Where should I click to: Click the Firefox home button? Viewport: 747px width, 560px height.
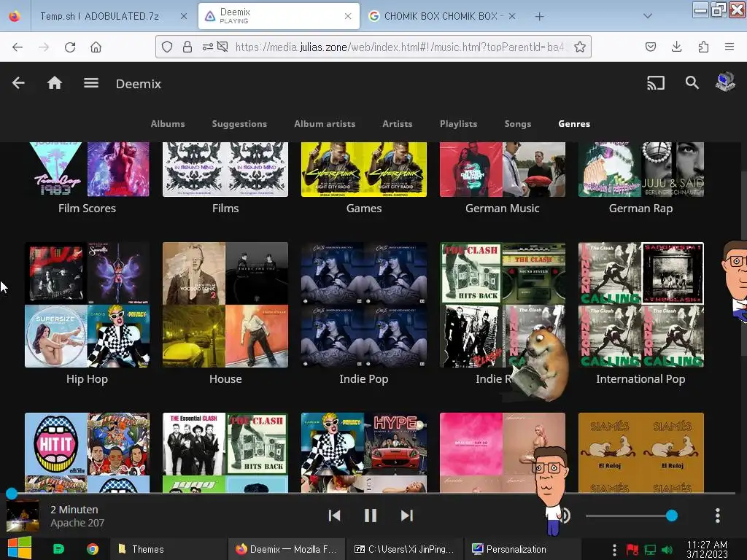click(x=96, y=47)
